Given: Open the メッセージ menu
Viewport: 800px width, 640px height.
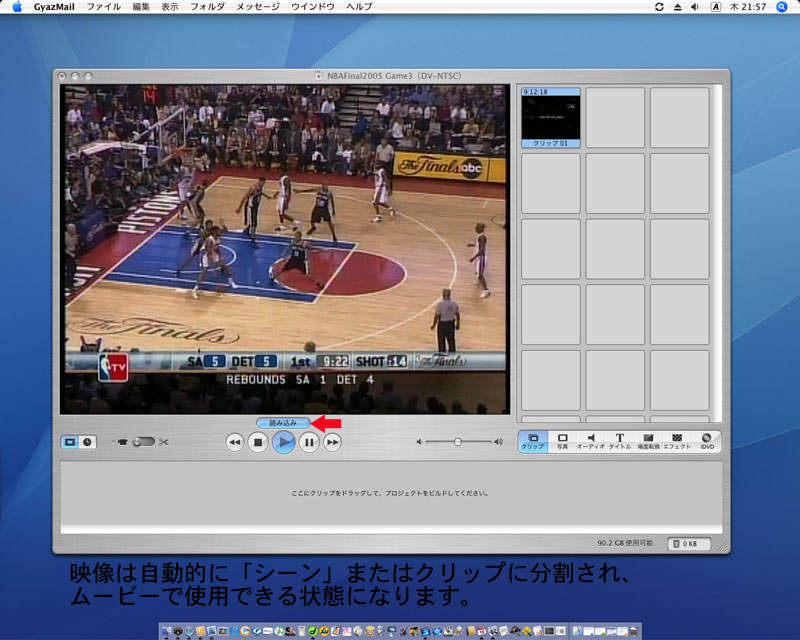Looking at the screenshot, I should [258, 7].
